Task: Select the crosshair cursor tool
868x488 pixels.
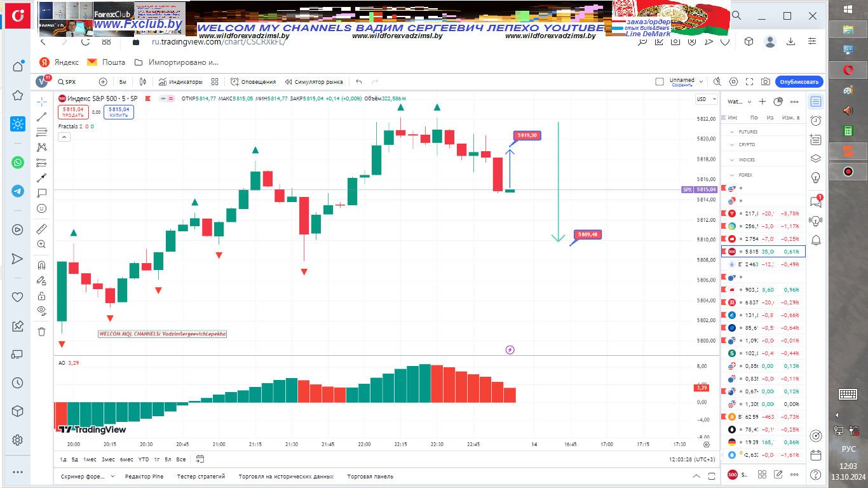Action: [42, 102]
